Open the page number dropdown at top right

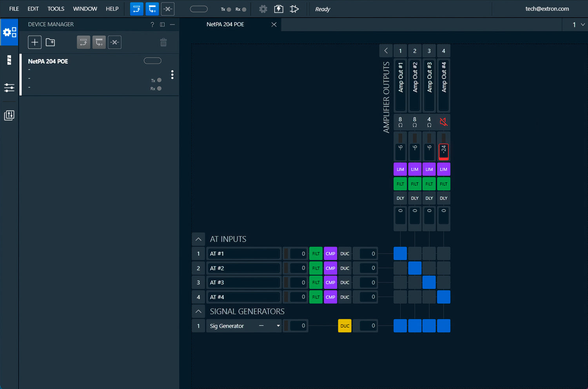click(583, 25)
